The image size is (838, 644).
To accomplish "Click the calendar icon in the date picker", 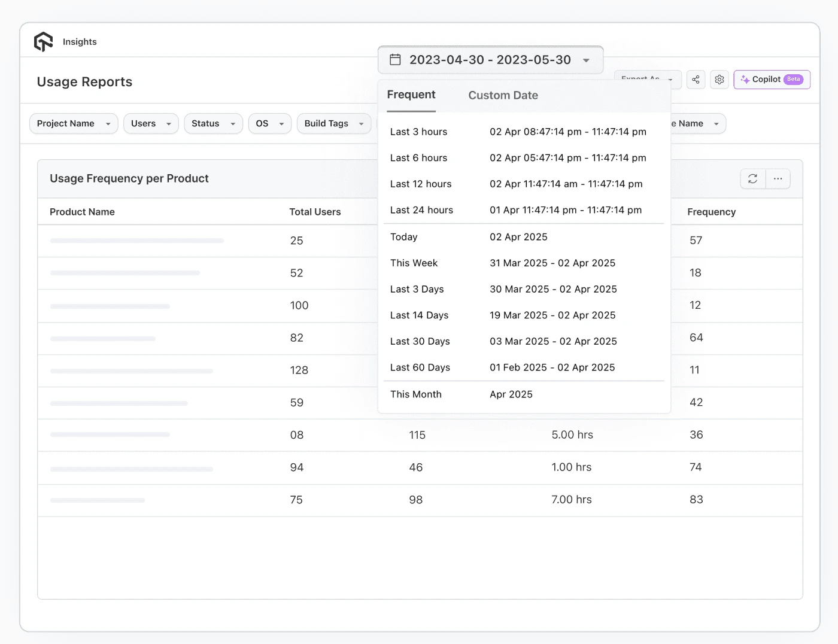I will [395, 59].
